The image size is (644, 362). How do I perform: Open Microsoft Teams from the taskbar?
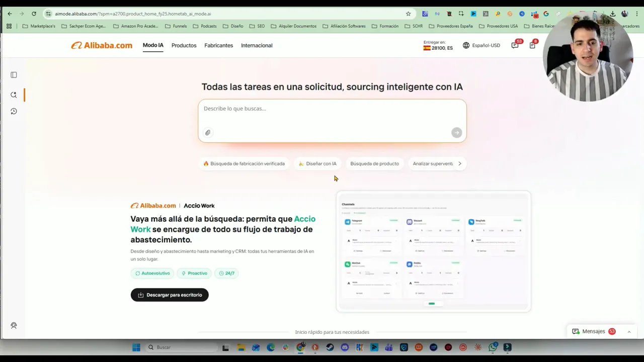click(x=388, y=347)
